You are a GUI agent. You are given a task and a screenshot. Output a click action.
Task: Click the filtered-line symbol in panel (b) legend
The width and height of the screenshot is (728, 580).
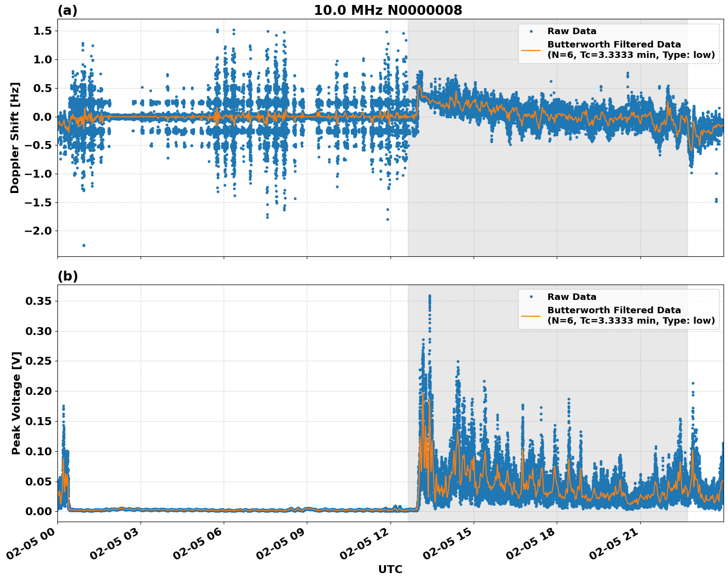point(533,315)
